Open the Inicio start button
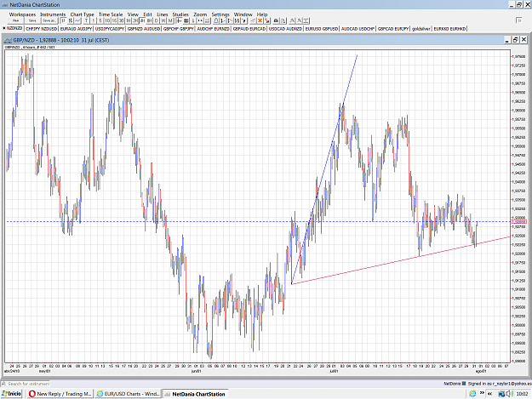532x399 pixels. pos(11,394)
